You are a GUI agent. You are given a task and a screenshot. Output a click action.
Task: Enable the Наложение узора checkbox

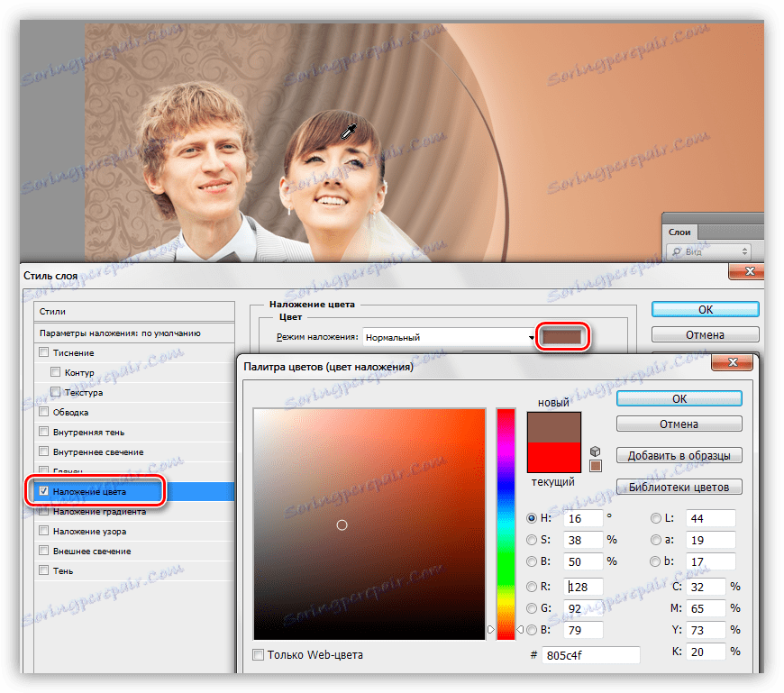[x=43, y=531]
